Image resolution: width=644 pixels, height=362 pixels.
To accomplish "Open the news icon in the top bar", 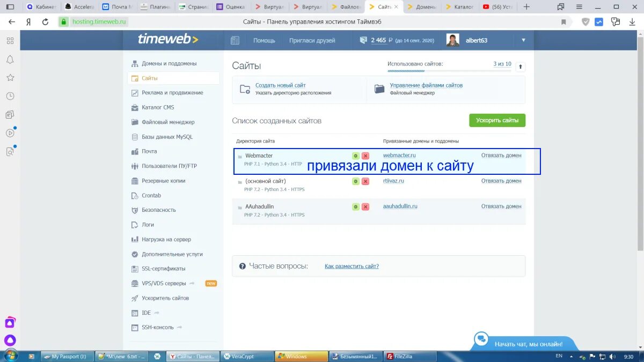I will 235,40.
